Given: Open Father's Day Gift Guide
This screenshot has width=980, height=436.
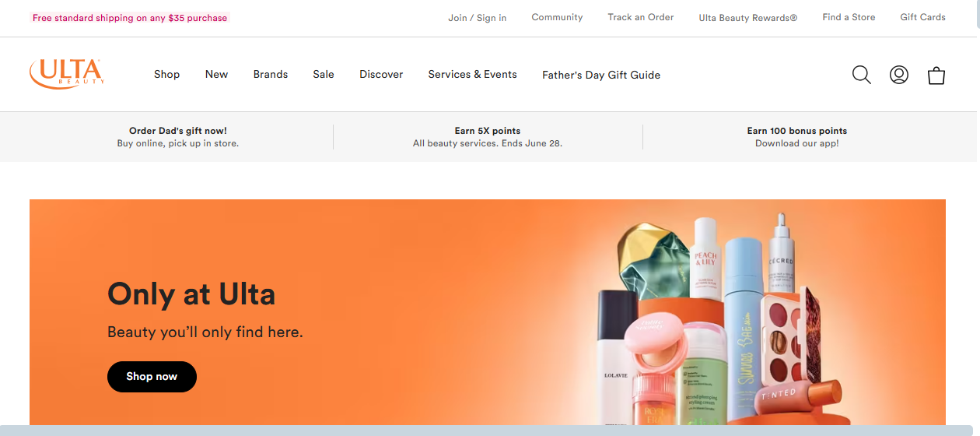Looking at the screenshot, I should click(601, 75).
